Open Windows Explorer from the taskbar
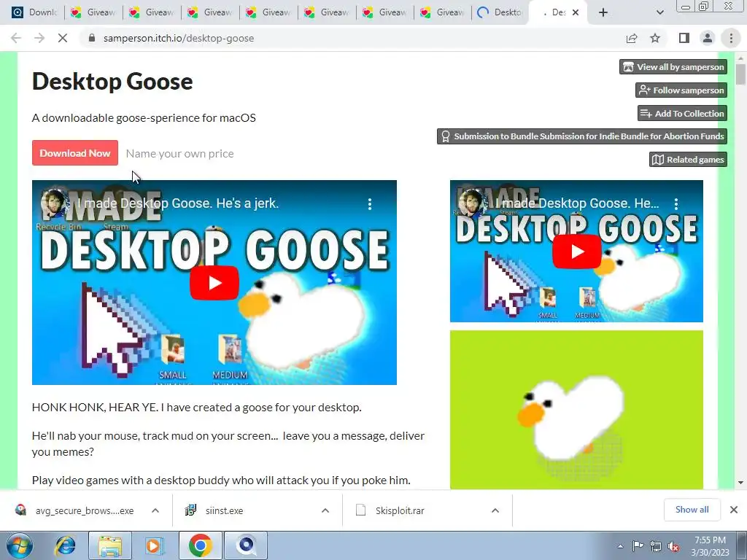This screenshot has width=747, height=560. (110, 545)
